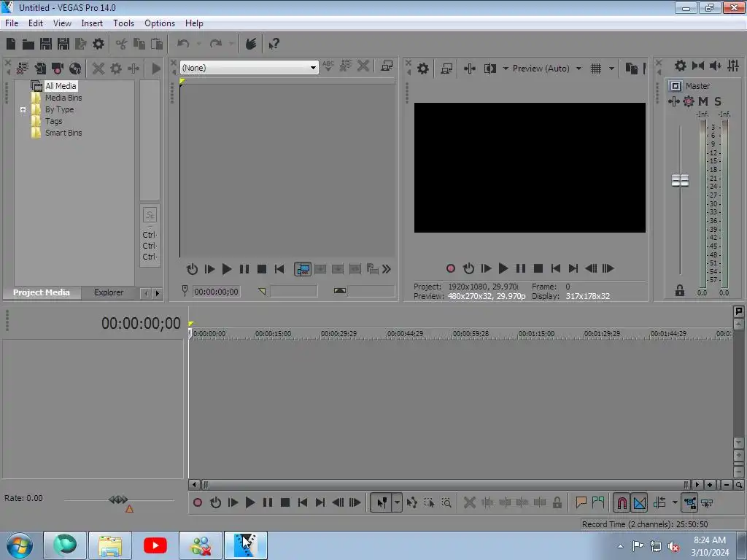Click Play in the Video Preview transport
The image size is (747, 560).
[503, 268]
